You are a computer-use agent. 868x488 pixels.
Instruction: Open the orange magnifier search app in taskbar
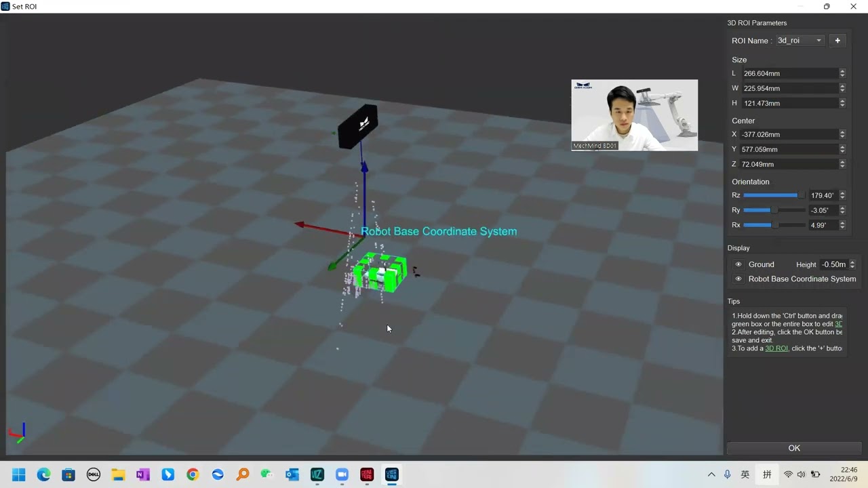point(243,474)
